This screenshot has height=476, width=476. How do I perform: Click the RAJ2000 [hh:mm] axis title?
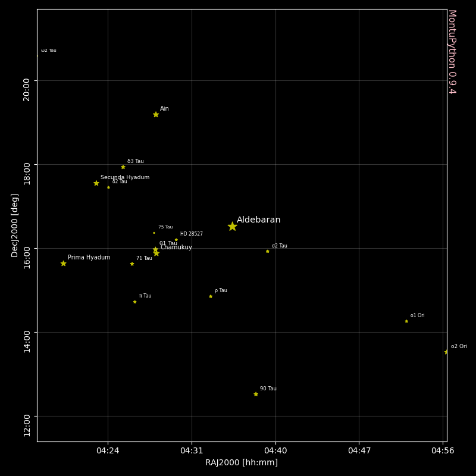click(x=242, y=463)
